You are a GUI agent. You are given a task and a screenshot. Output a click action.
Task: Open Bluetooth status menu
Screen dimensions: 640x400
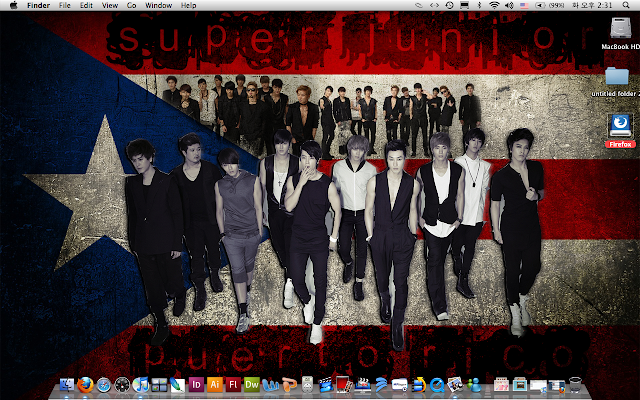click(480, 5)
